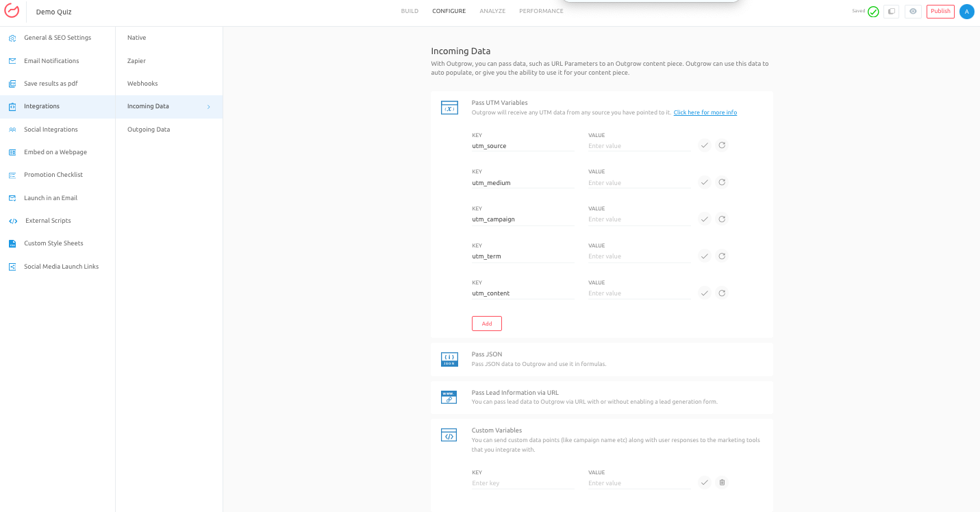The width and height of the screenshot is (980, 512).
Task: Click the Custom Style Sheets file icon
Action: coord(12,244)
